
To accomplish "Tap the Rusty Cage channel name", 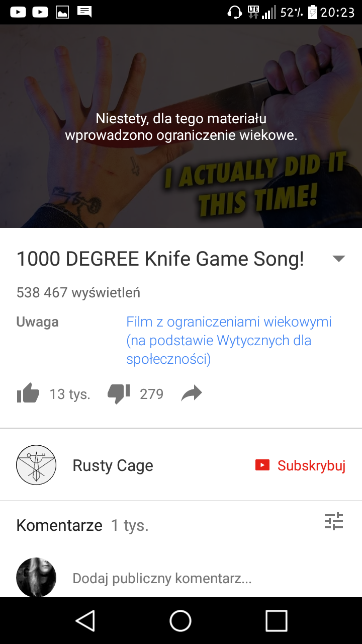I will point(113,465).
